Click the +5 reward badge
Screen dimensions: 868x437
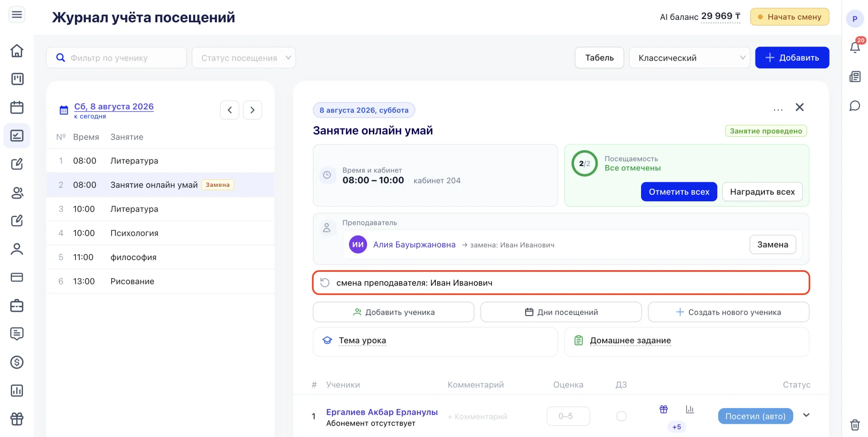tap(677, 427)
